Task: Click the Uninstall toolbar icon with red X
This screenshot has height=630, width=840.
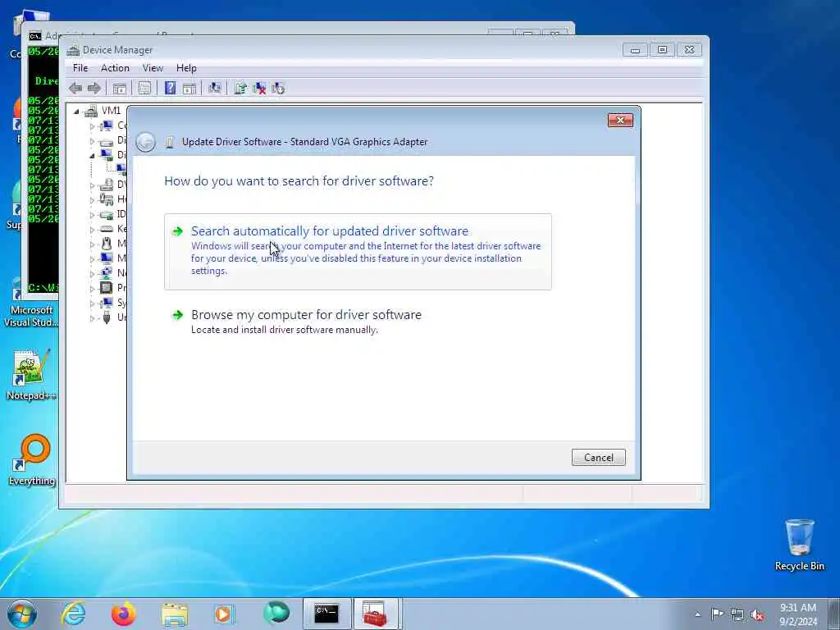Action: click(259, 89)
